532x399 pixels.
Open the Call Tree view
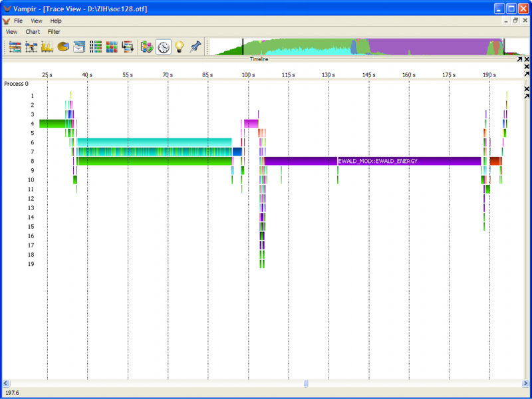point(128,47)
